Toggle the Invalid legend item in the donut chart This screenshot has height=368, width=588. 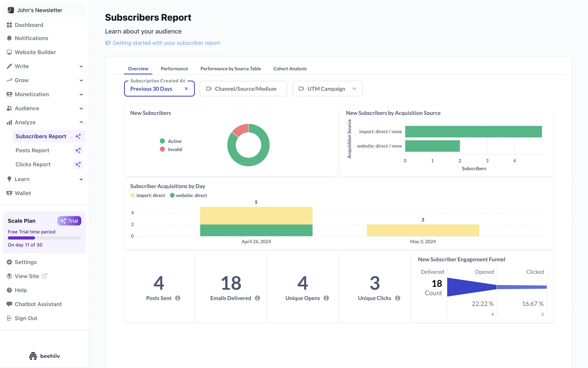coord(171,149)
